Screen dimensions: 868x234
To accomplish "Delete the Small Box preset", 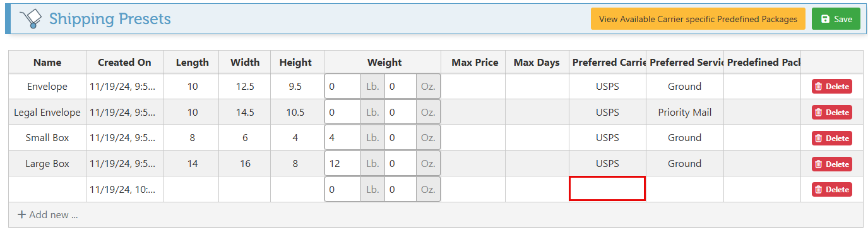I will coord(832,138).
